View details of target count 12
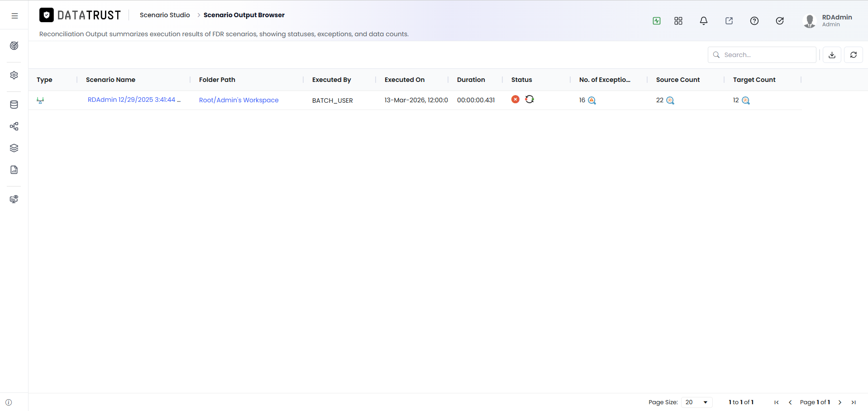The image size is (868, 411). point(746,100)
